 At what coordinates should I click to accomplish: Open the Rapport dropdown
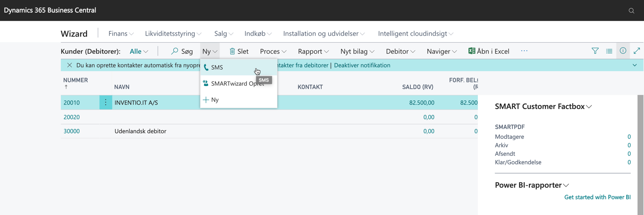pos(314,51)
